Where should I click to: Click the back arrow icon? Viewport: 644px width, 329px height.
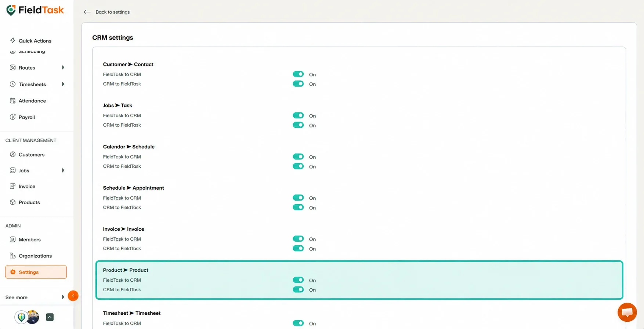[x=87, y=12]
